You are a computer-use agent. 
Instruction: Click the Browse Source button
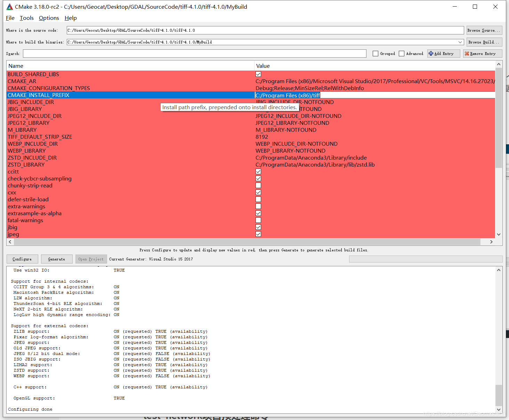[484, 30]
